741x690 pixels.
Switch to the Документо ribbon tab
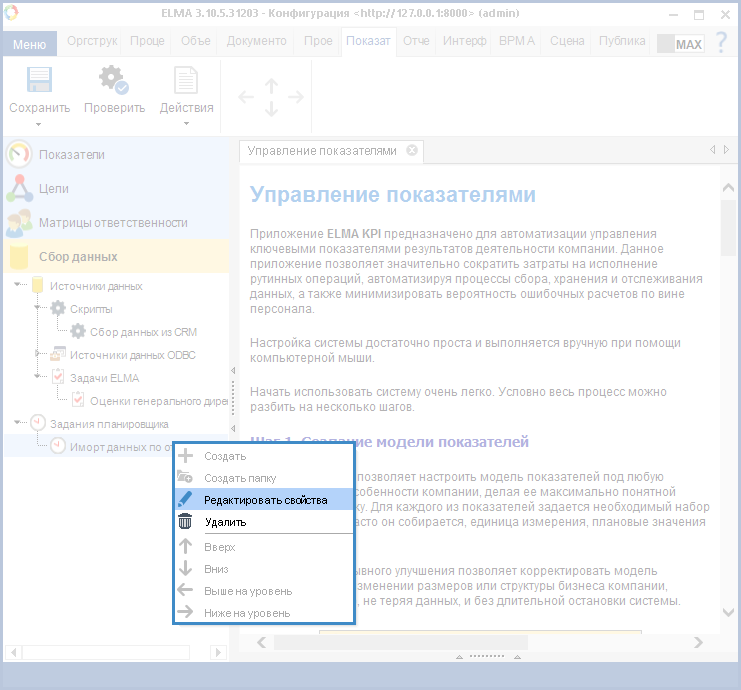point(256,41)
